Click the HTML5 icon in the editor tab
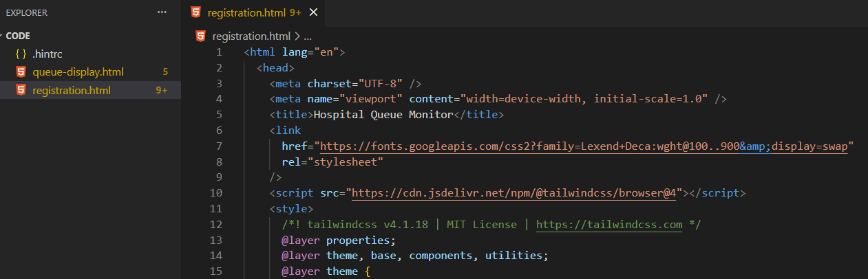 pyautogui.click(x=196, y=12)
